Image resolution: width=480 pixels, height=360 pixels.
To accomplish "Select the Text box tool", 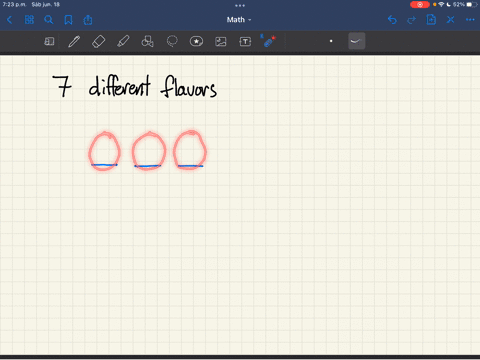I will point(245,41).
